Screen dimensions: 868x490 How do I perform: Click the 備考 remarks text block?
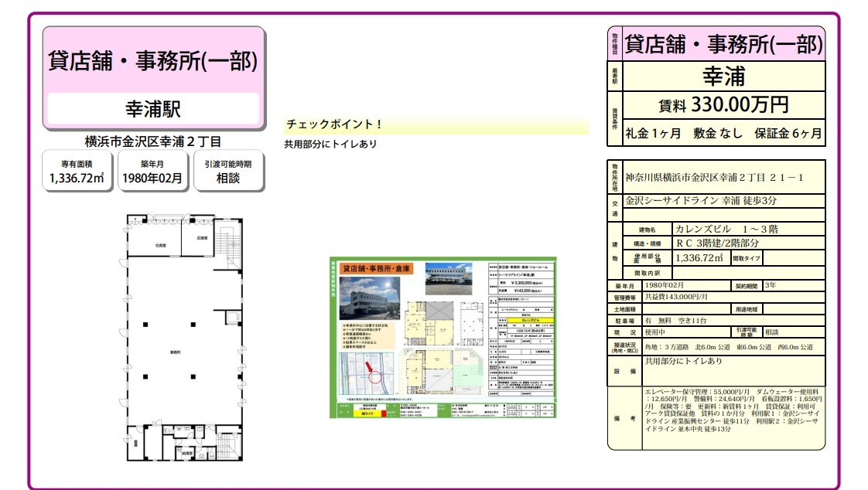[733, 417]
